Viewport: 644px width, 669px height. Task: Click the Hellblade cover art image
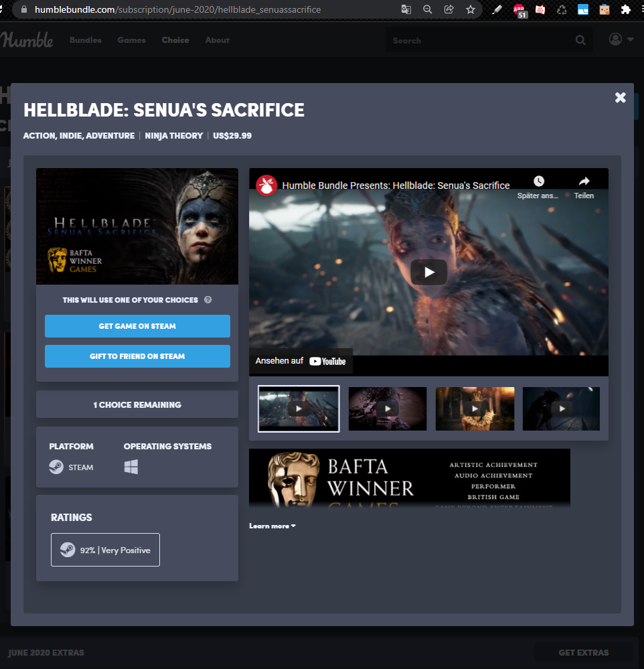tap(137, 226)
